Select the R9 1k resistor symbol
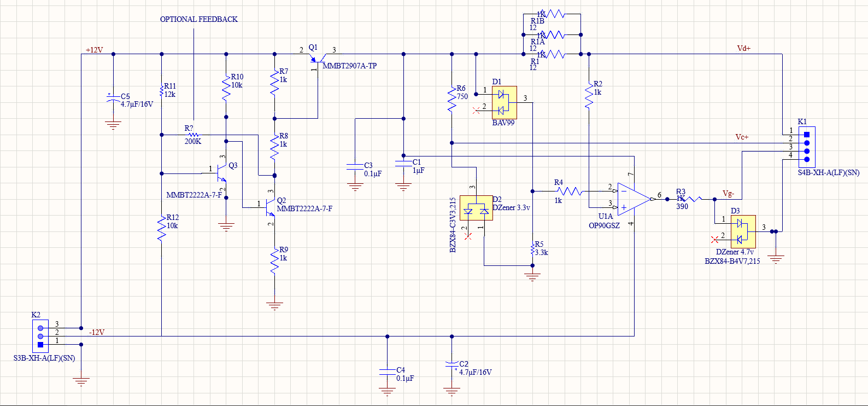The height and width of the screenshot is (406, 868). [x=275, y=261]
